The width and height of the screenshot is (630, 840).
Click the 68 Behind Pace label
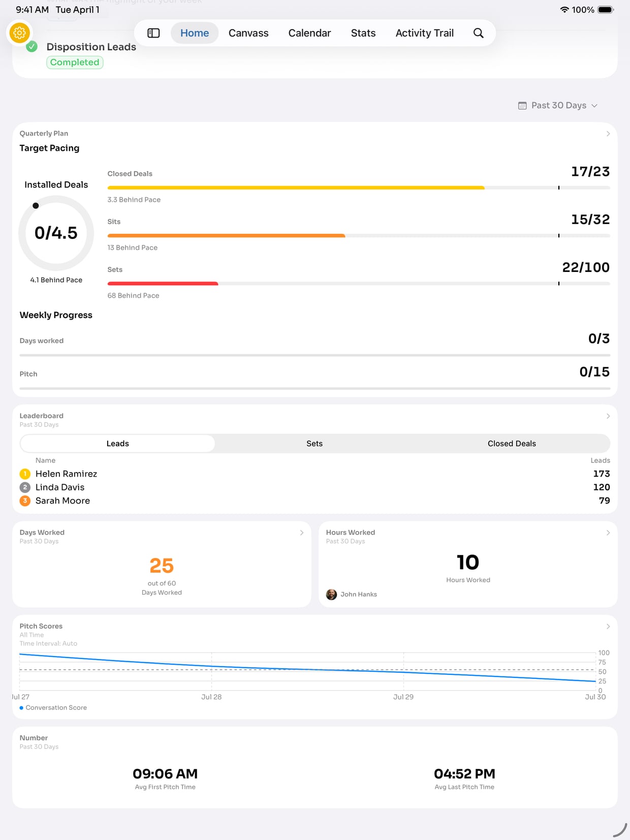[133, 296]
